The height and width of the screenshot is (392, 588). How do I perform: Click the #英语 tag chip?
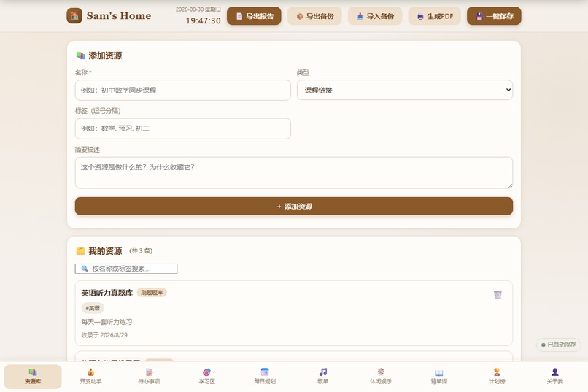(93, 308)
